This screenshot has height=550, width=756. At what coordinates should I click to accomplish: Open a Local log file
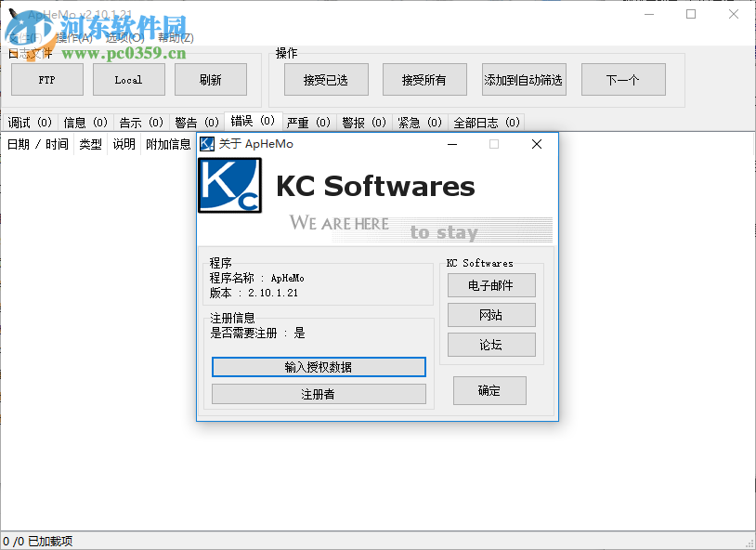tap(129, 80)
